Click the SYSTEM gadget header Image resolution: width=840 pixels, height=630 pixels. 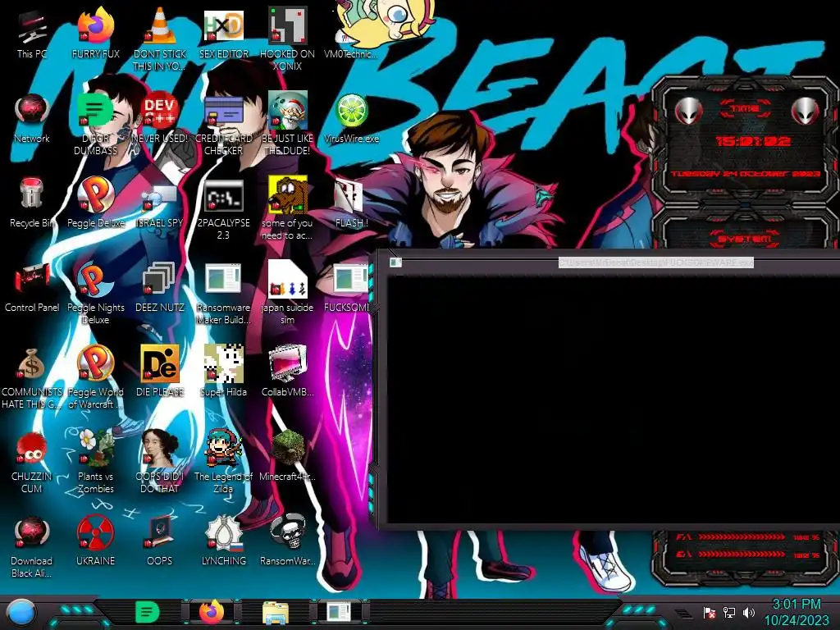[745, 239]
